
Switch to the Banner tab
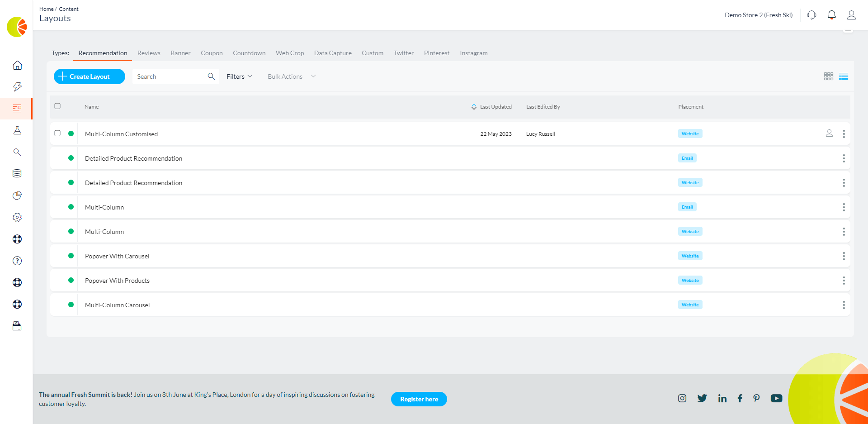[x=180, y=53]
